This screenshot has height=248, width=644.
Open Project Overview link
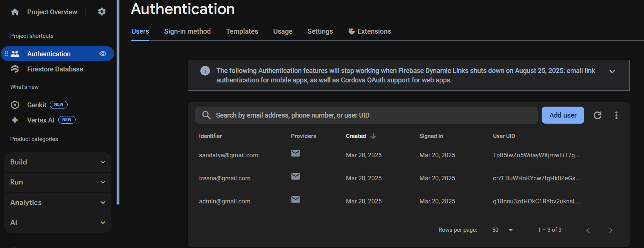point(52,12)
